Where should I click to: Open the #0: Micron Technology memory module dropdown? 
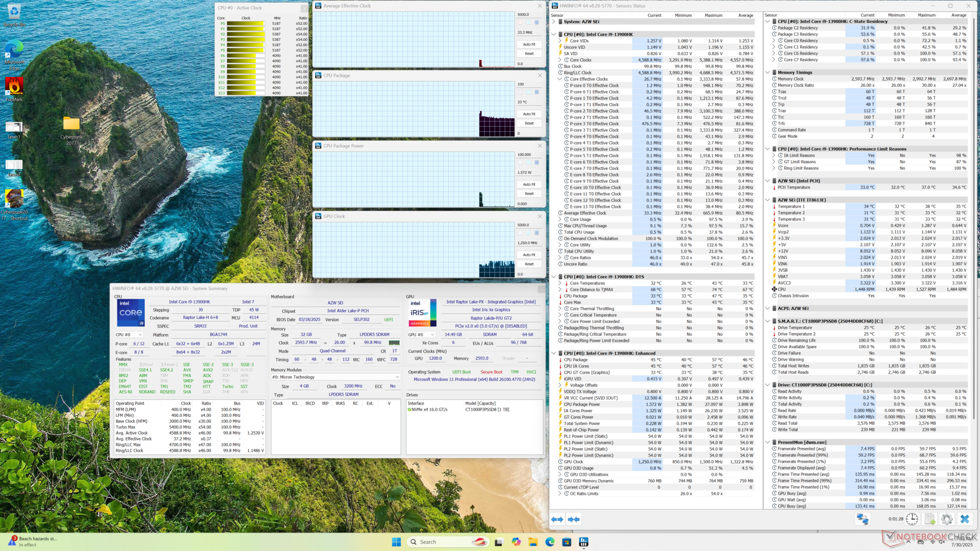(x=335, y=377)
